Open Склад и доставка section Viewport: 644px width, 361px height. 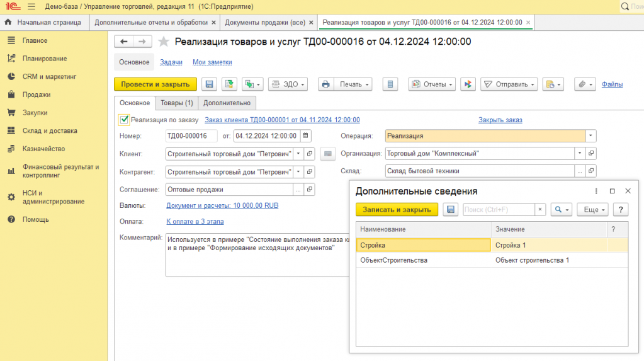pyautogui.click(x=50, y=131)
